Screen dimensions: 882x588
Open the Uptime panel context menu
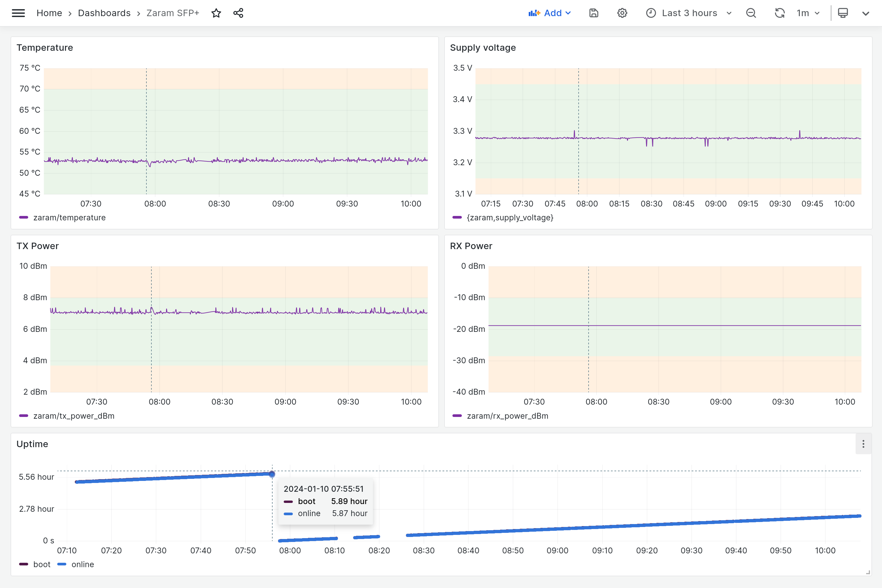point(864,444)
